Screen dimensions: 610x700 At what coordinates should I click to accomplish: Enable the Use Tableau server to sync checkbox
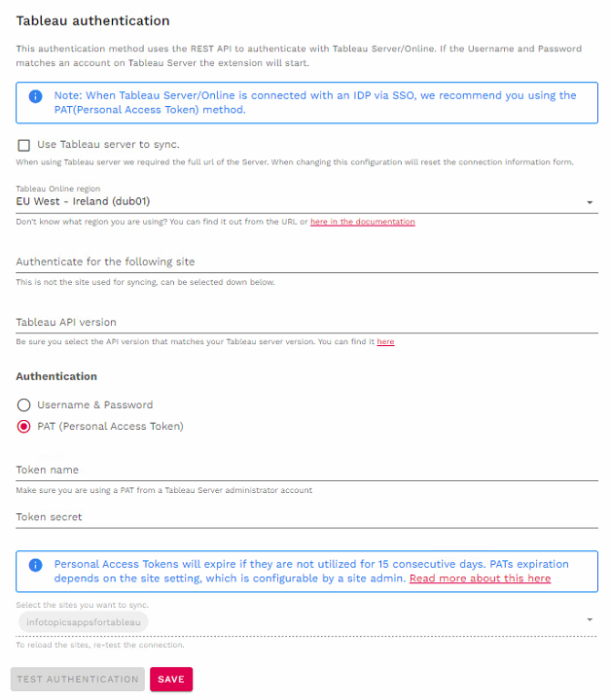pos(24,145)
